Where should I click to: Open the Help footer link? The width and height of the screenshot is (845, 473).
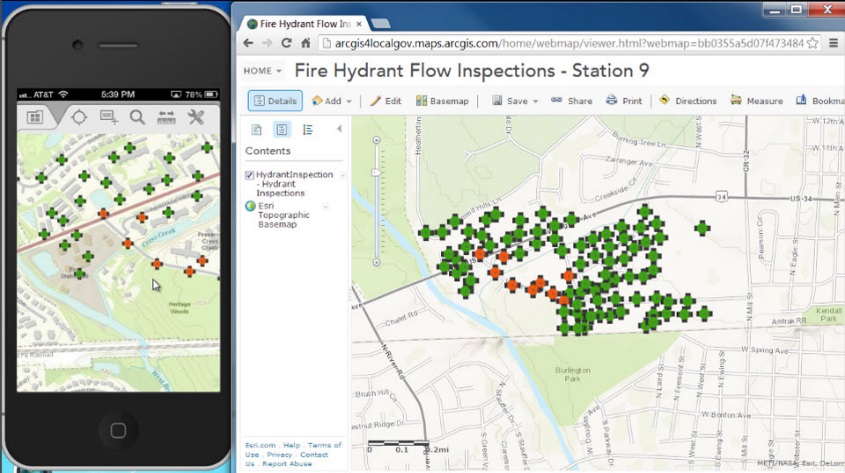point(292,445)
